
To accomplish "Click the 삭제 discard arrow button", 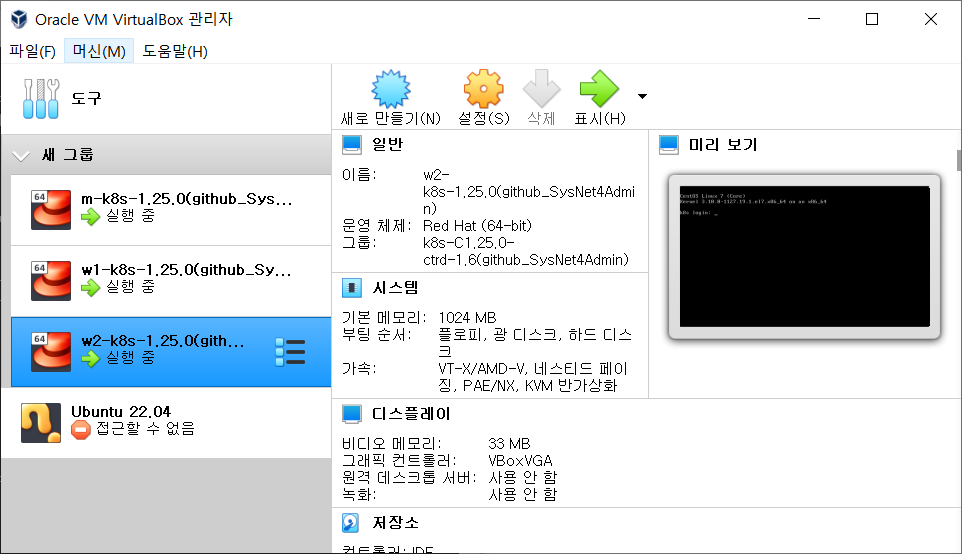I will (x=541, y=98).
